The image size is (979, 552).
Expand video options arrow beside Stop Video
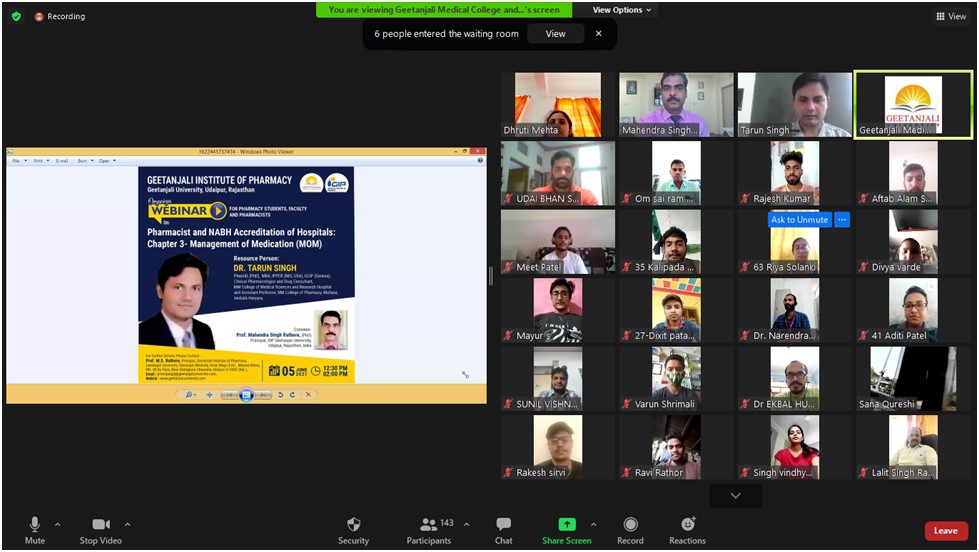pos(127,525)
